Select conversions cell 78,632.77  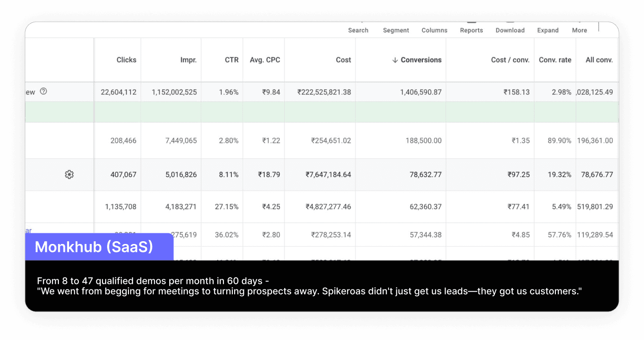click(x=426, y=175)
